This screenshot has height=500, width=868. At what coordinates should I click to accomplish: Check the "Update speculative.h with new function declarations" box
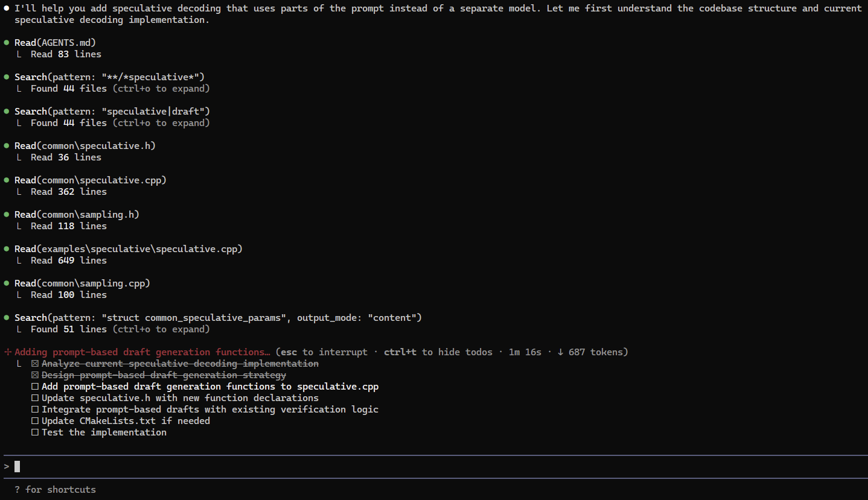pos(35,398)
